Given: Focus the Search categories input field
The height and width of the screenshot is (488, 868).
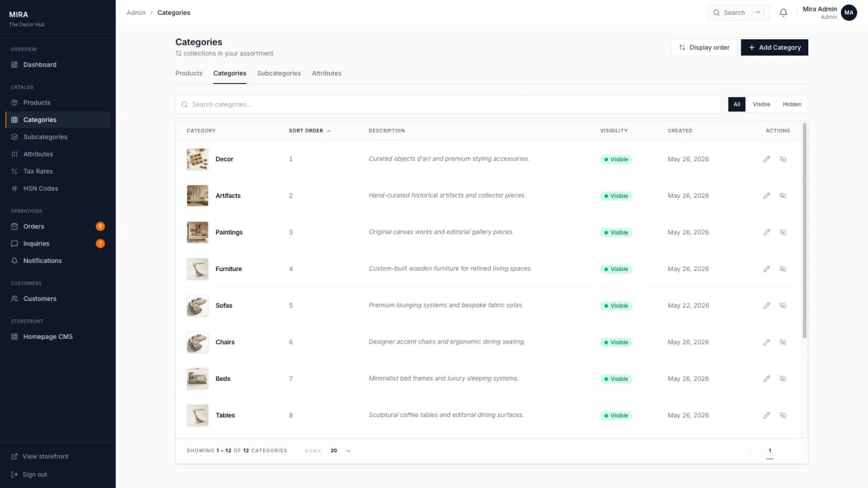Looking at the screenshot, I should (448, 104).
